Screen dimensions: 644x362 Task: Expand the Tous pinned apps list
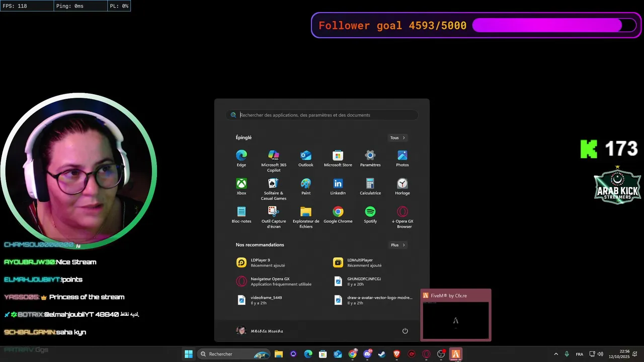(x=397, y=138)
